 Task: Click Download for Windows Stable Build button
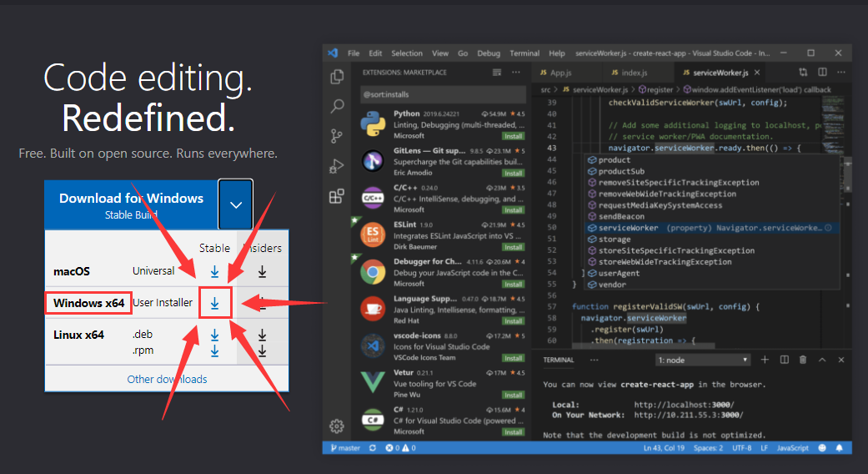pyautogui.click(x=131, y=204)
